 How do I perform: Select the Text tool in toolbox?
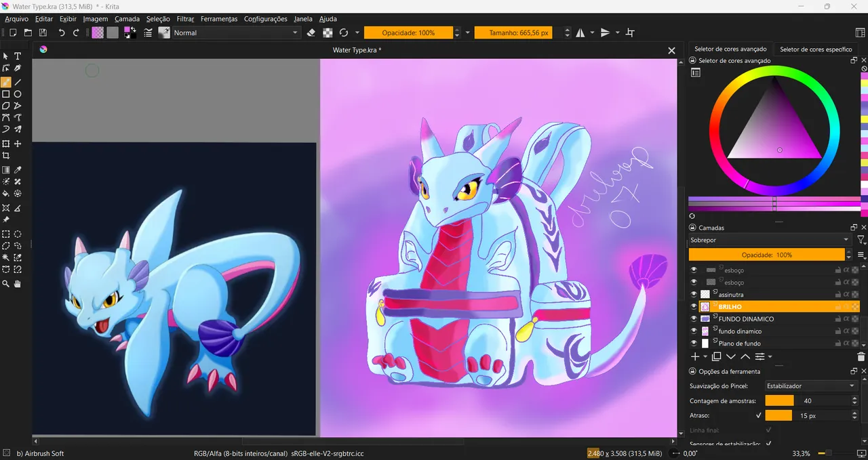click(x=18, y=56)
